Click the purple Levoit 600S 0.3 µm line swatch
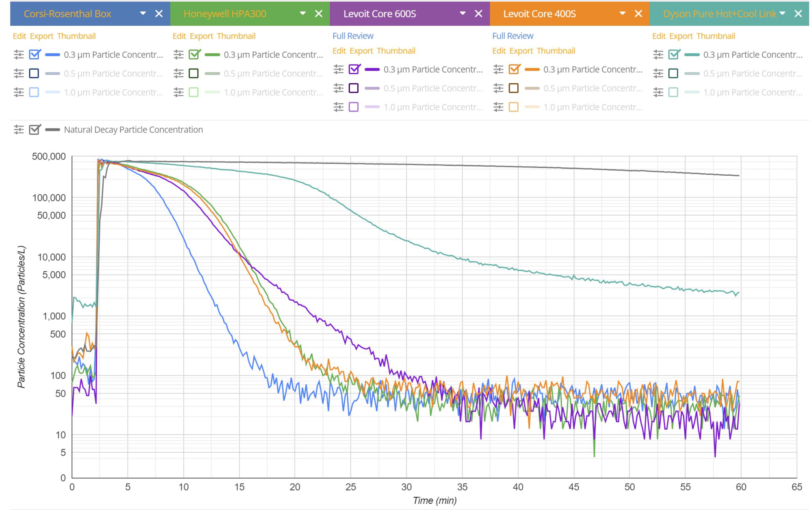This screenshot has width=812, height=510. [x=372, y=69]
